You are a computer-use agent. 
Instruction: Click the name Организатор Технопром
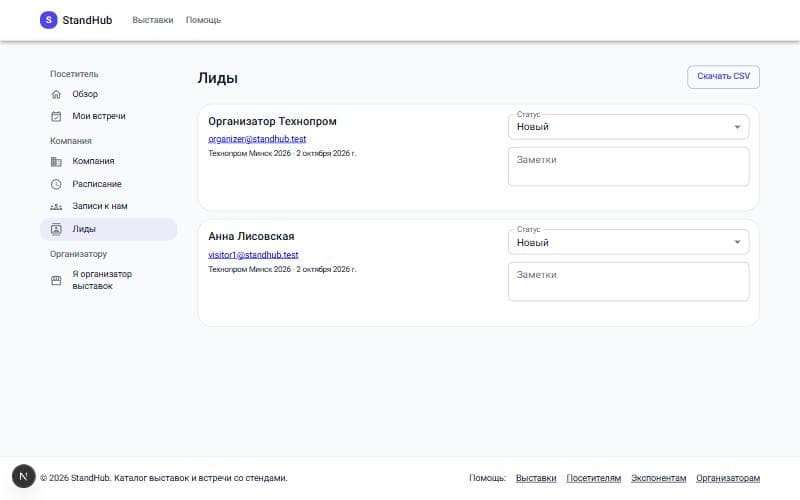click(272, 121)
